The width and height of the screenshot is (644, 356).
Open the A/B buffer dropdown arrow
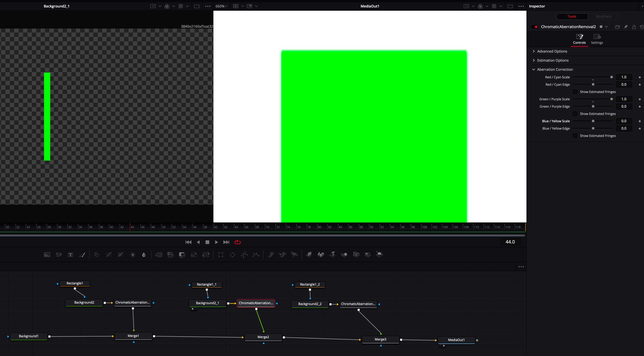point(242,6)
